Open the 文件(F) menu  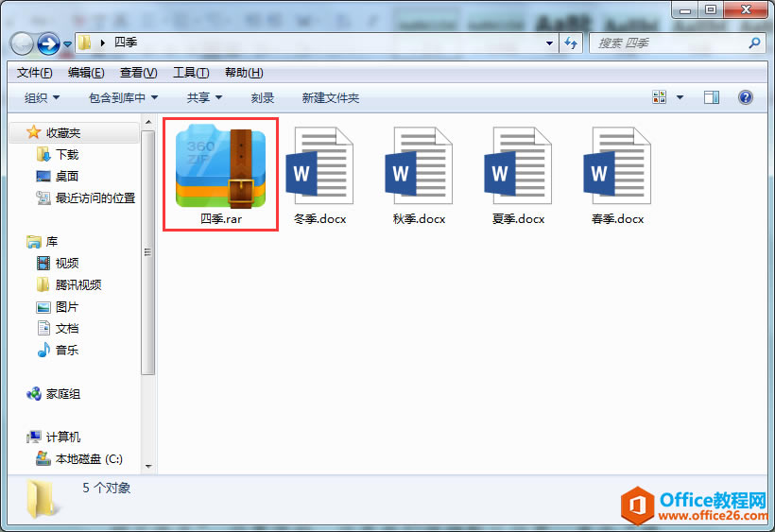(34, 73)
